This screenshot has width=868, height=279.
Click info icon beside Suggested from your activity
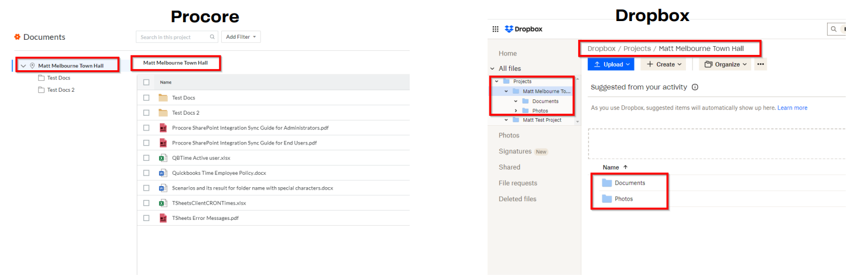tap(695, 87)
